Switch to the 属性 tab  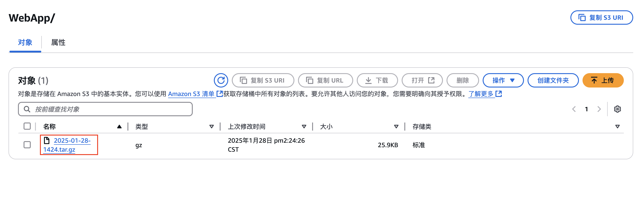[58, 42]
